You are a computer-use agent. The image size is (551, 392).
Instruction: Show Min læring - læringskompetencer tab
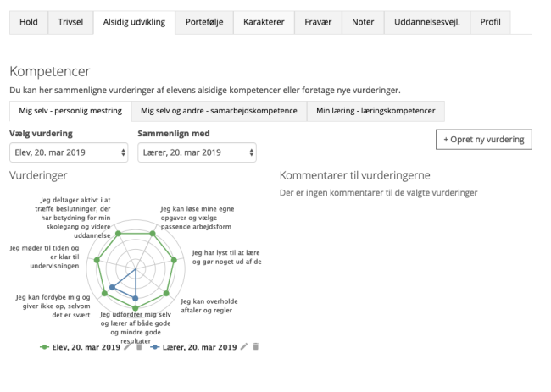tap(376, 111)
